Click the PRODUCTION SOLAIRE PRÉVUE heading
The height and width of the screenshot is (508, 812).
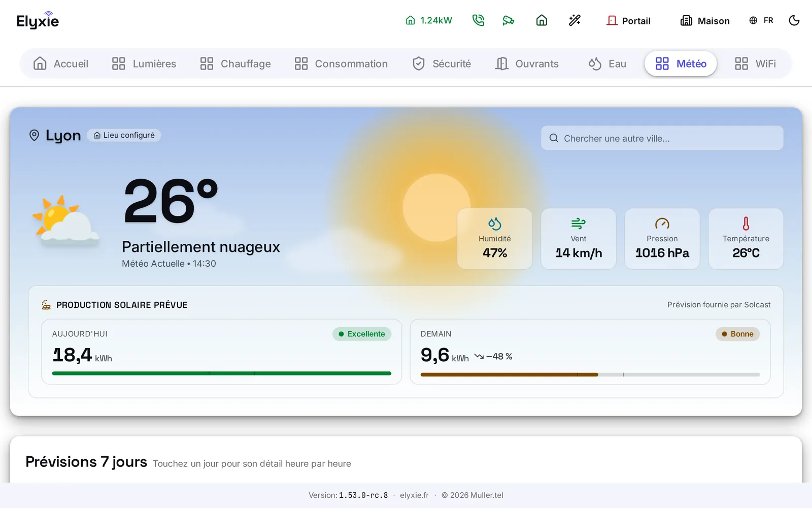(122, 305)
